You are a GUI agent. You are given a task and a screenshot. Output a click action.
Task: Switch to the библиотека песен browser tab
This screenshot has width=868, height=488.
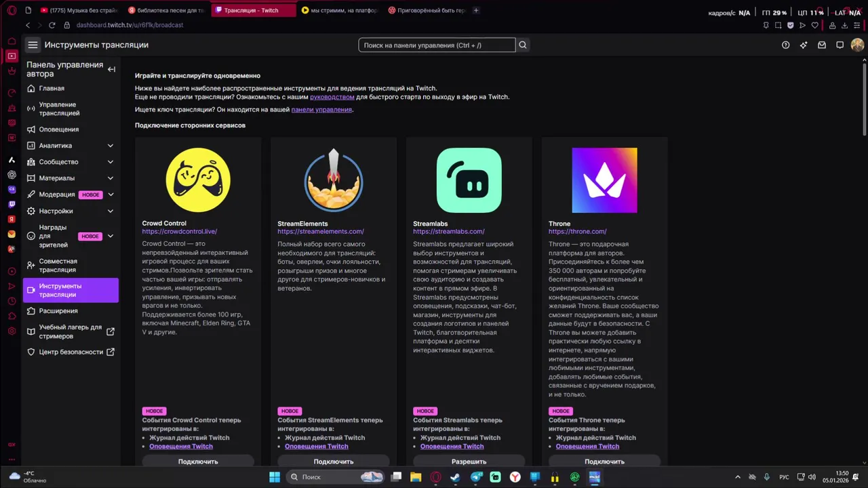pos(167,10)
